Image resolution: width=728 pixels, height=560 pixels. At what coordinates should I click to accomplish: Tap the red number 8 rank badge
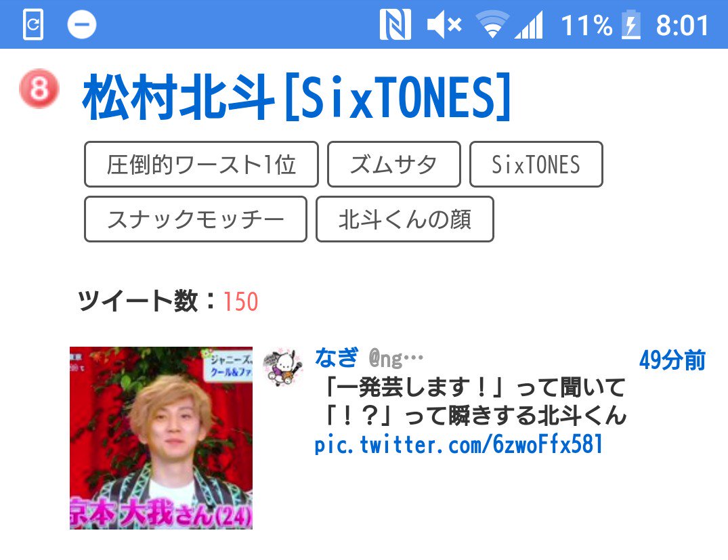(39, 88)
